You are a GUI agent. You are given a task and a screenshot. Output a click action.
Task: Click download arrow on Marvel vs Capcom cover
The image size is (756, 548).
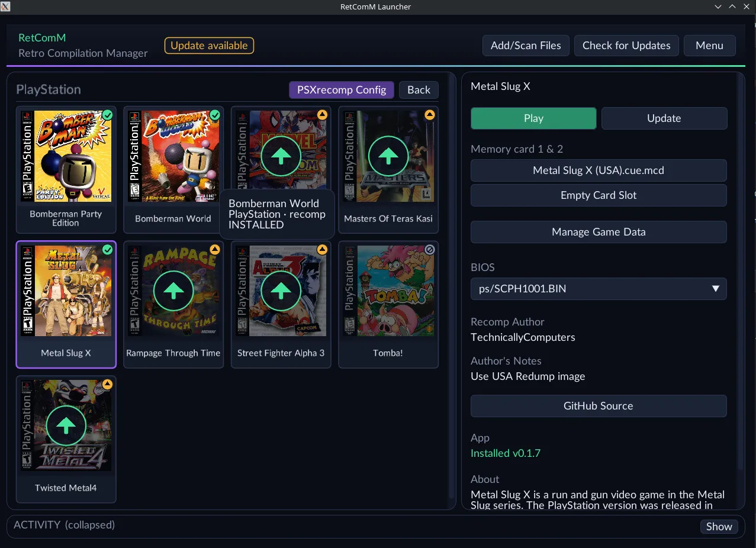[281, 156]
